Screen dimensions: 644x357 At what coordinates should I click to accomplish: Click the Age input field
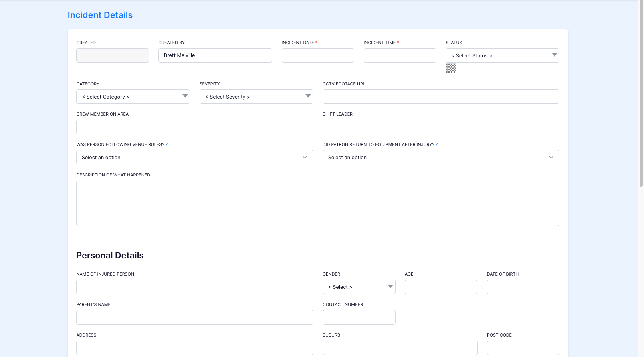pyautogui.click(x=441, y=287)
